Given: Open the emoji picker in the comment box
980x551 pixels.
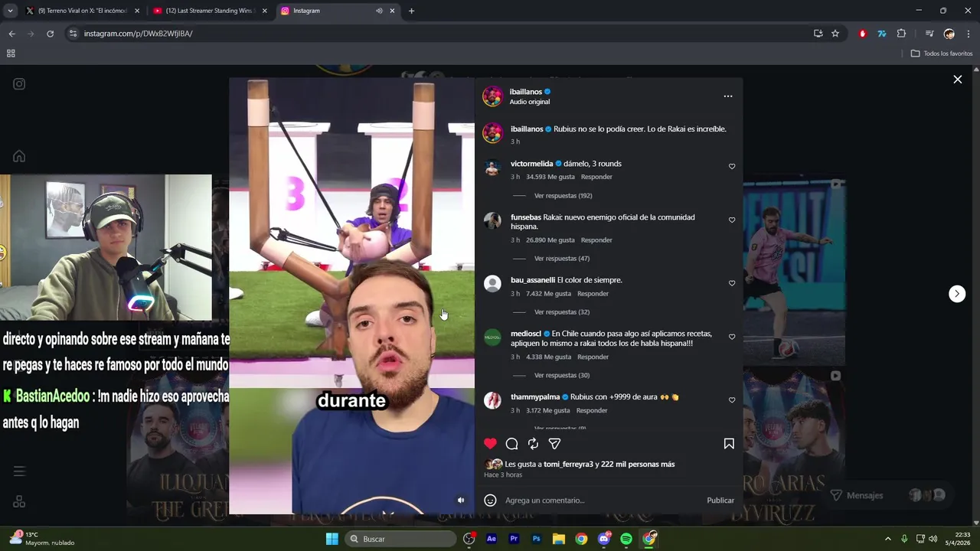Looking at the screenshot, I should (x=491, y=500).
